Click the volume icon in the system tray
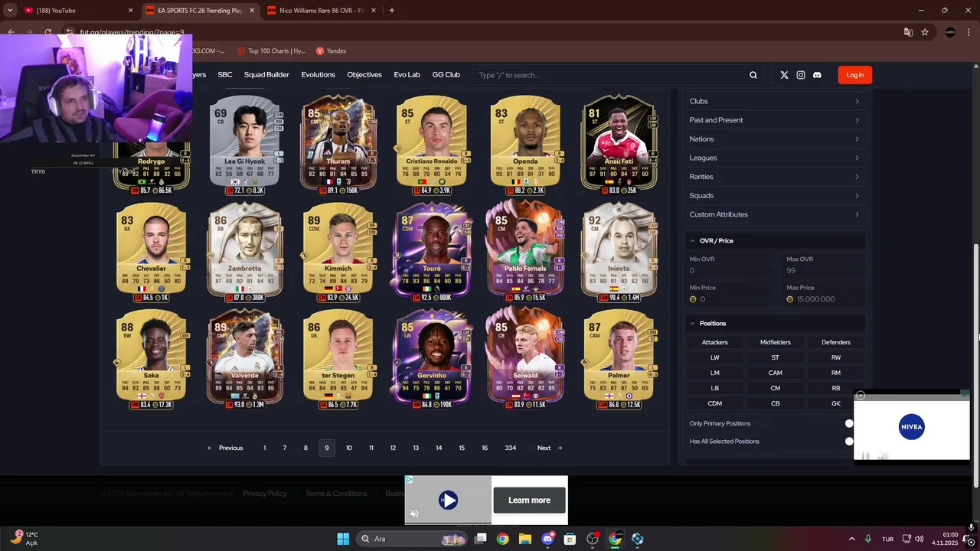This screenshot has height=551, width=980. (x=919, y=539)
